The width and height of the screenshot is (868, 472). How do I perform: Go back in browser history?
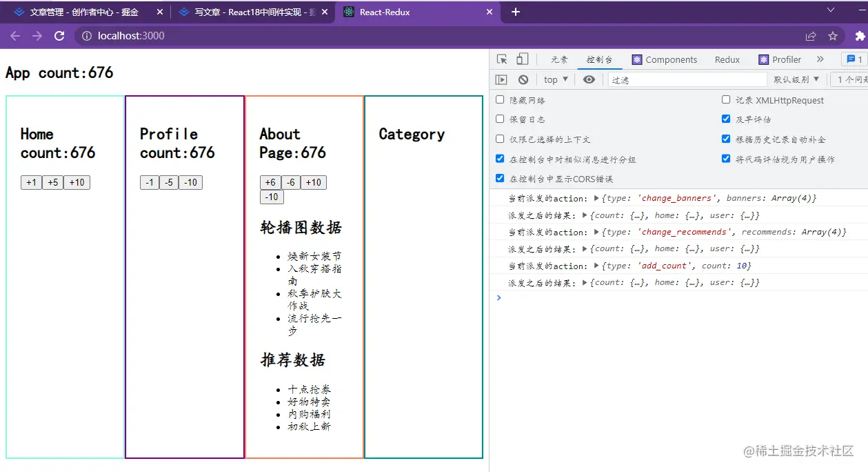tap(15, 36)
